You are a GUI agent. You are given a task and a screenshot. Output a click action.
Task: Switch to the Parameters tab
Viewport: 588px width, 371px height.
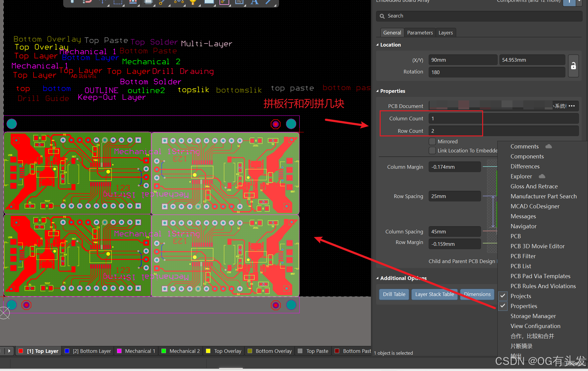(x=420, y=33)
